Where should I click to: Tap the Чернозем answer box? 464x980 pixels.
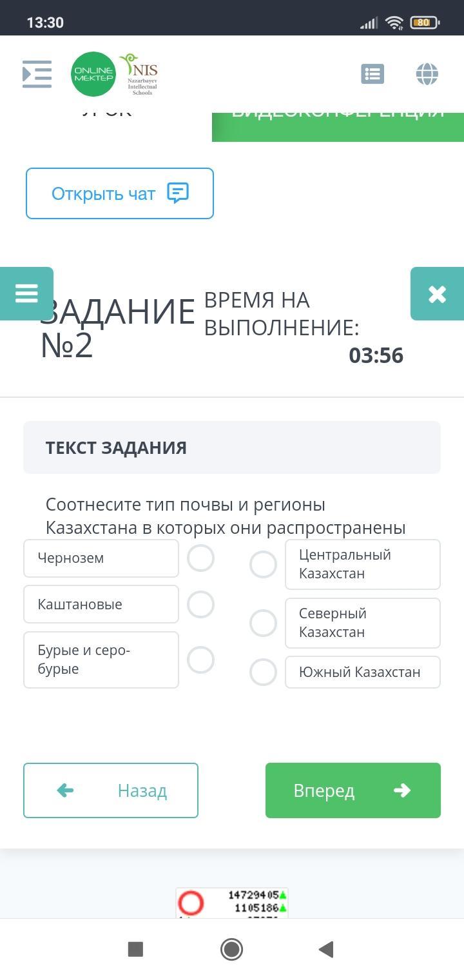pyautogui.click(x=101, y=558)
